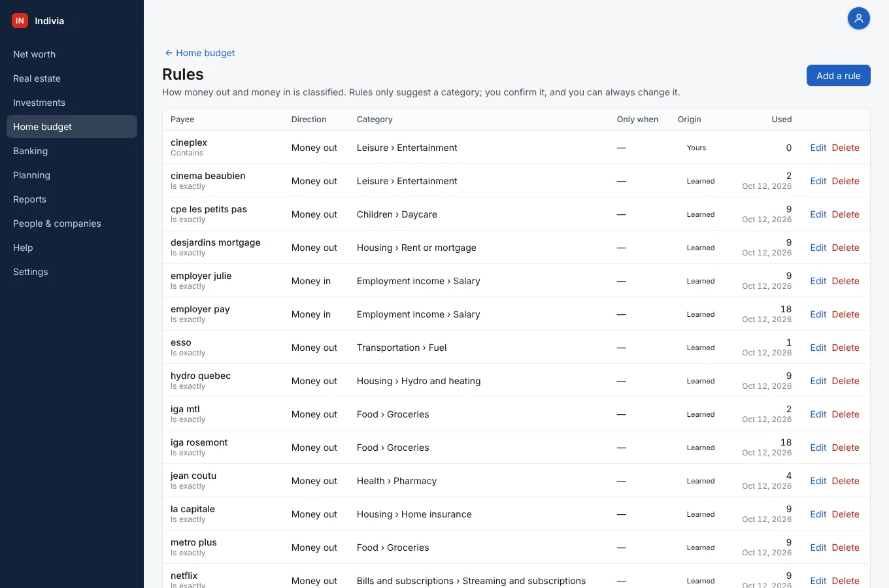Click the 'Health › Pharmacy' category cell
Screen dimensions: 889x588
click(397, 481)
